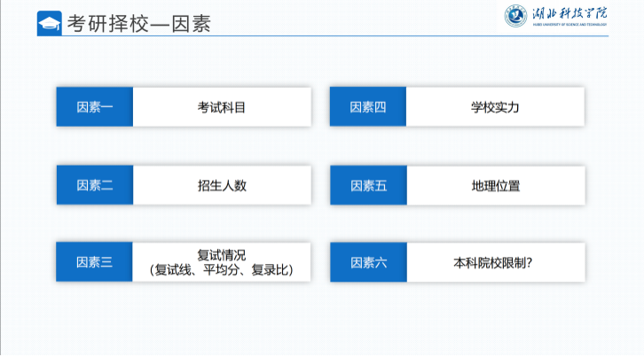644x357 pixels.
Task: Click the 地理位置 text box
Action: click(x=496, y=185)
